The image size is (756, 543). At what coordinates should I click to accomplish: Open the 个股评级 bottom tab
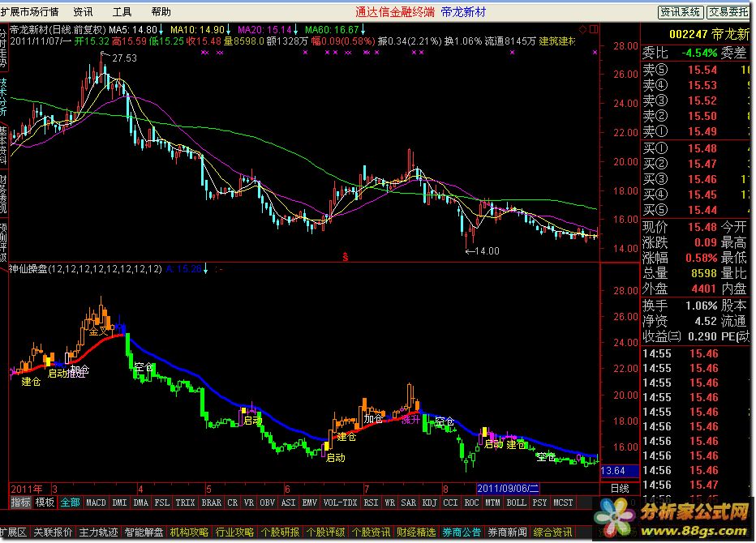(326, 532)
